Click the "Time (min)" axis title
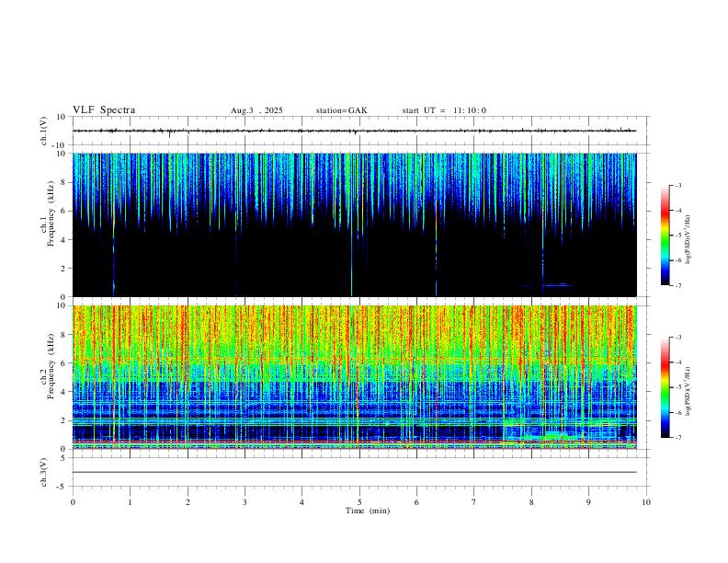This screenshot has height=563, width=728. [x=368, y=511]
